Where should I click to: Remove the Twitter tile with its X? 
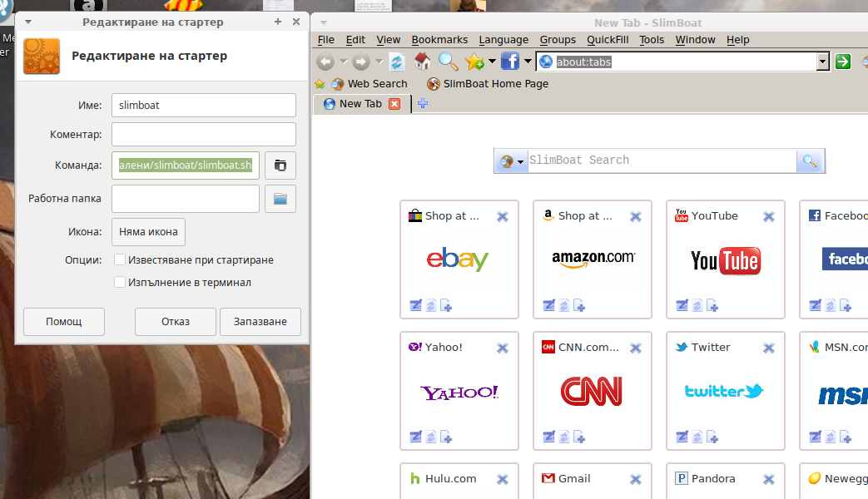[x=769, y=348]
